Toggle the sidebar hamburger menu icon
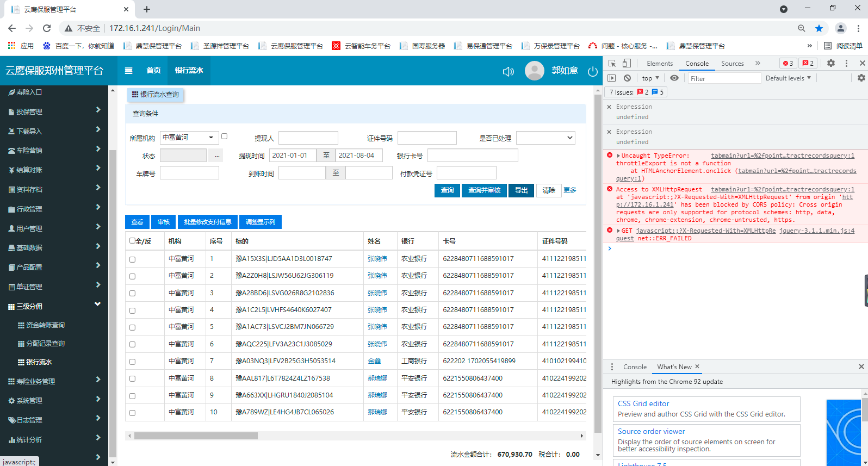Screen dimensions: 868x466 point(129,71)
